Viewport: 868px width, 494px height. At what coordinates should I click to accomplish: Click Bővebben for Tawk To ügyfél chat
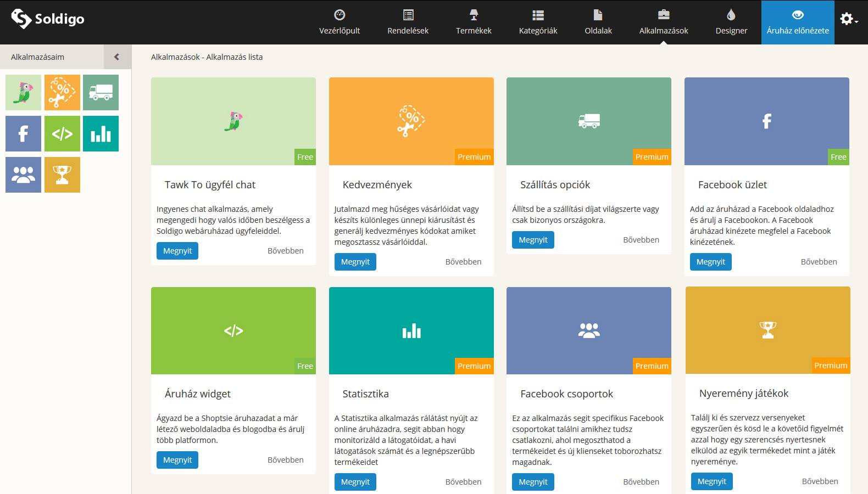(286, 251)
